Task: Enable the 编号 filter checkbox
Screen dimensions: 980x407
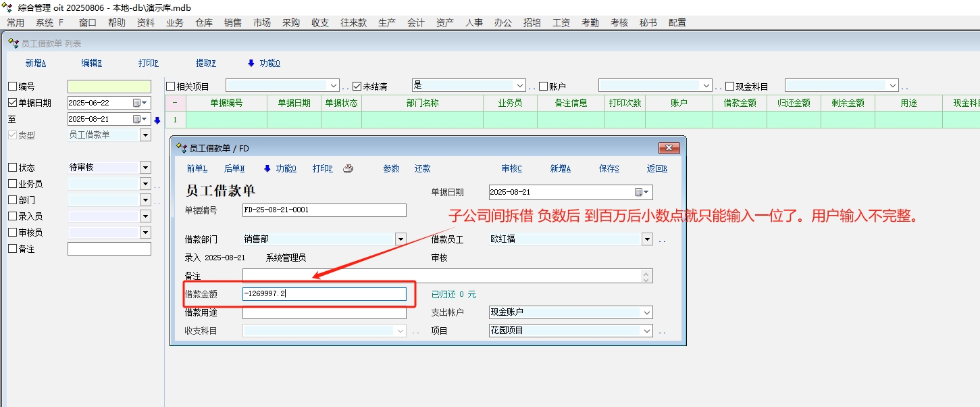Action: 12,87
